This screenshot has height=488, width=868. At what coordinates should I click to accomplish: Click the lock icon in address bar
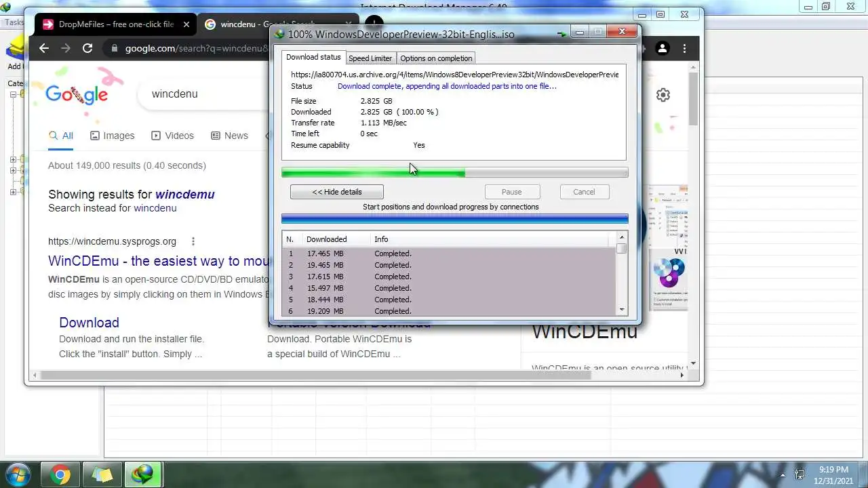point(114,49)
